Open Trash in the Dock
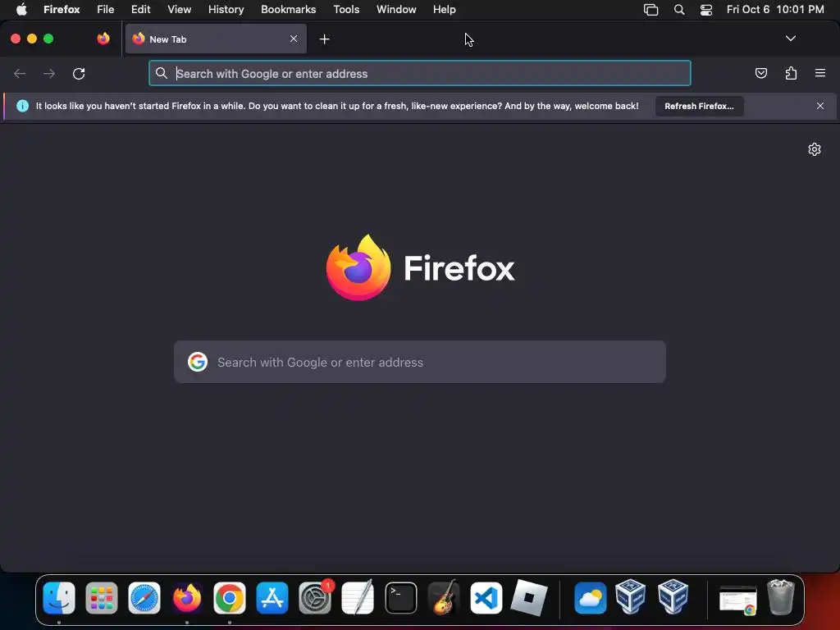This screenshot has width=840, height=630. [x=781, y=597]
